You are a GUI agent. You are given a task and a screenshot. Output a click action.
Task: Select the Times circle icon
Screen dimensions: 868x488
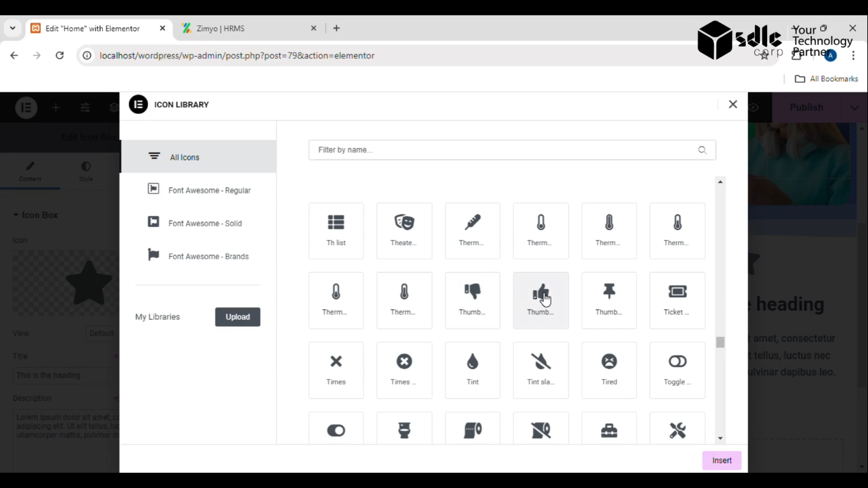point(404,370)
